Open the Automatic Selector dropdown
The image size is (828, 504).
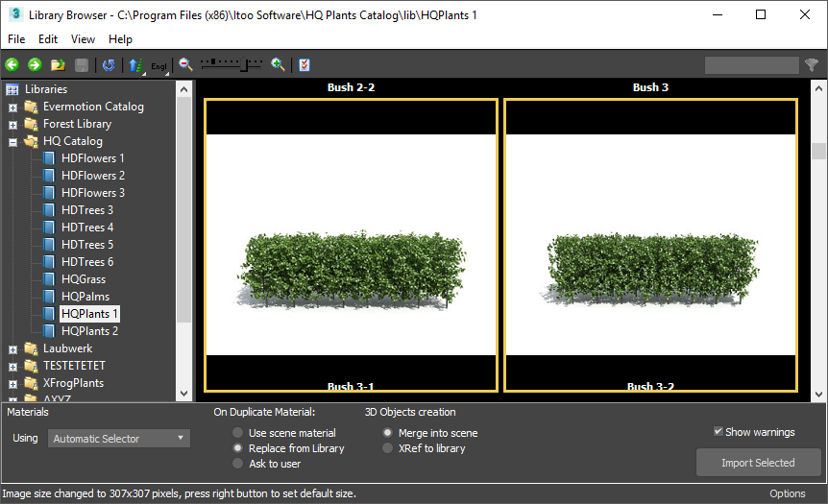(119, 439)
